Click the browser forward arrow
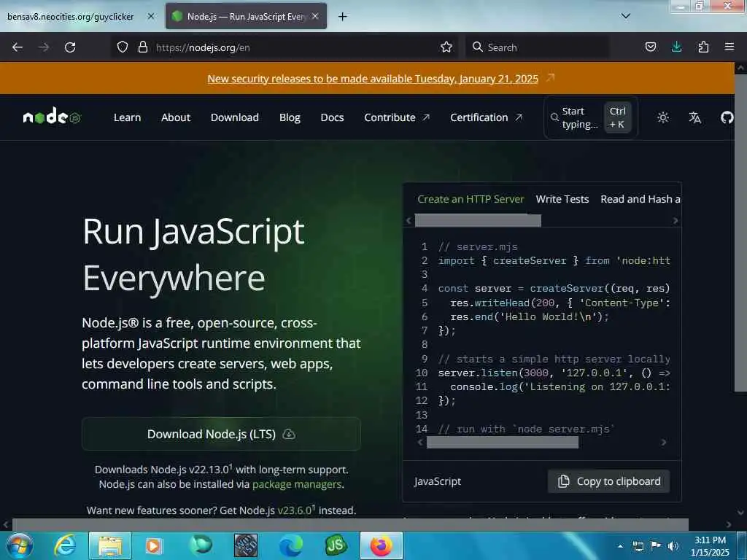747x560 pixels. pos(44,47)
